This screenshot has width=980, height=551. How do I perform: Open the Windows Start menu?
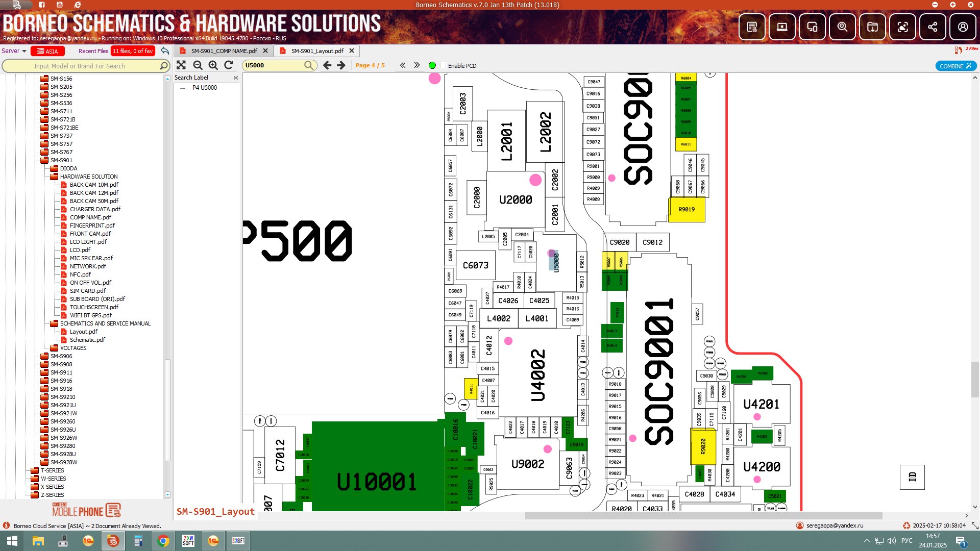(x=12, y=541)
